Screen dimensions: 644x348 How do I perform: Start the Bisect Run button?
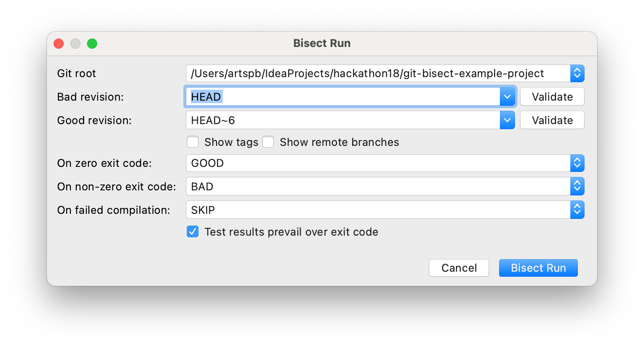(538, 268)
